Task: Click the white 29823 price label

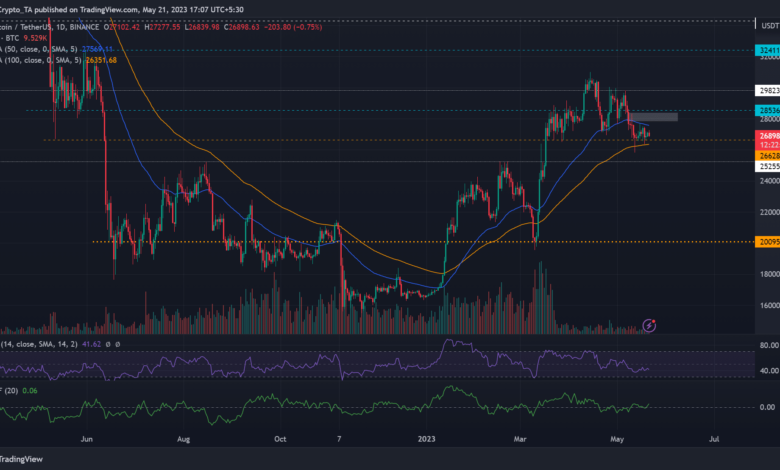Action: click(765, 90)
